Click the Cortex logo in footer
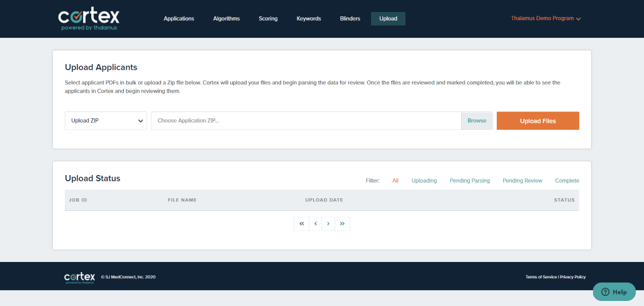This screenshot has height=306, width=644. pyautogui.click(x=80, y=278)
